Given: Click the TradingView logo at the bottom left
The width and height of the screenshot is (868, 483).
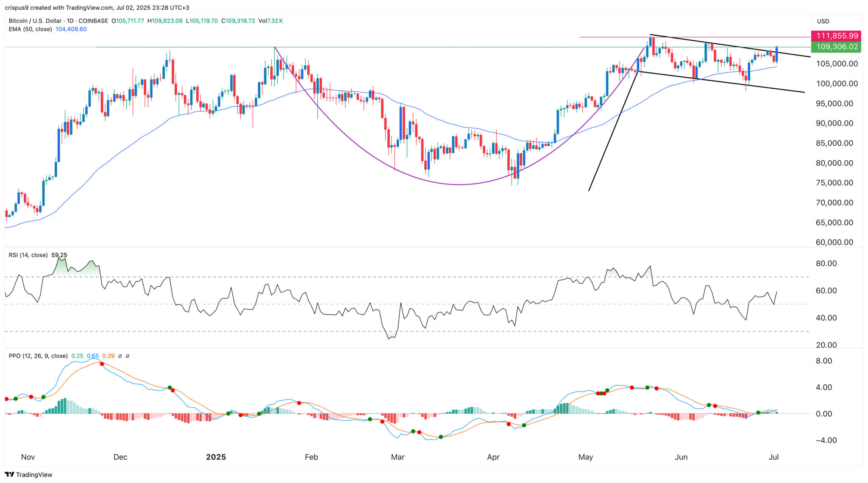Looking at the screenshot, I should [x=28, y=475].
